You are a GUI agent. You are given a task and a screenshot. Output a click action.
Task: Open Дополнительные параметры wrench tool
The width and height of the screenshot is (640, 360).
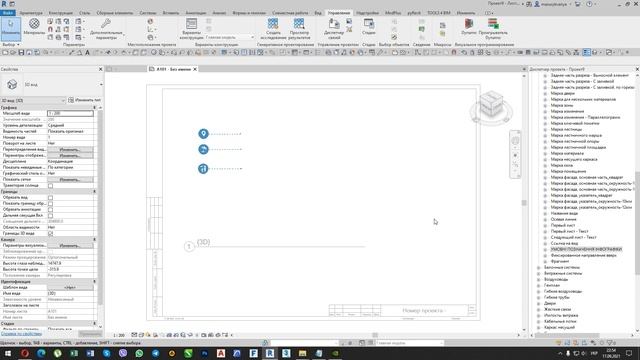106,29
